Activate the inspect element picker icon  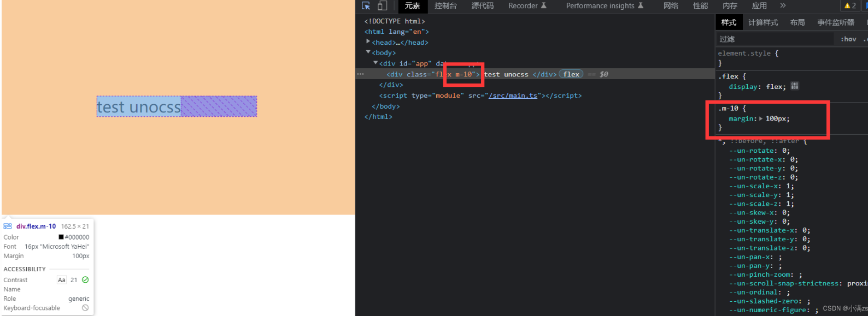click(x=366, y=6)
